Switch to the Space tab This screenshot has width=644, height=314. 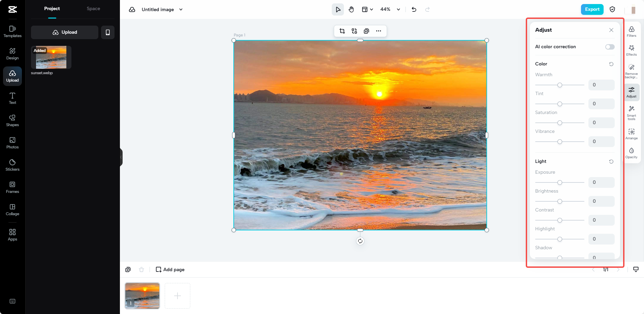click(93, 8)
